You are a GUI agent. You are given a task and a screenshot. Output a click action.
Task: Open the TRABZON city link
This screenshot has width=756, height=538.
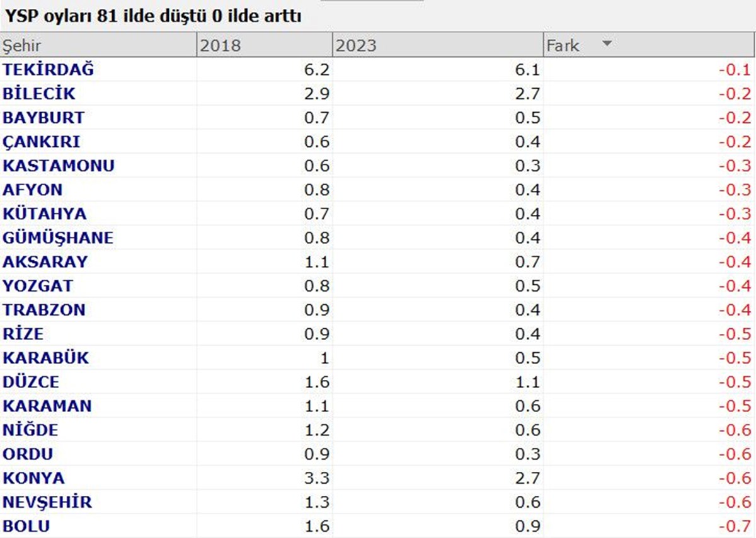44,309
